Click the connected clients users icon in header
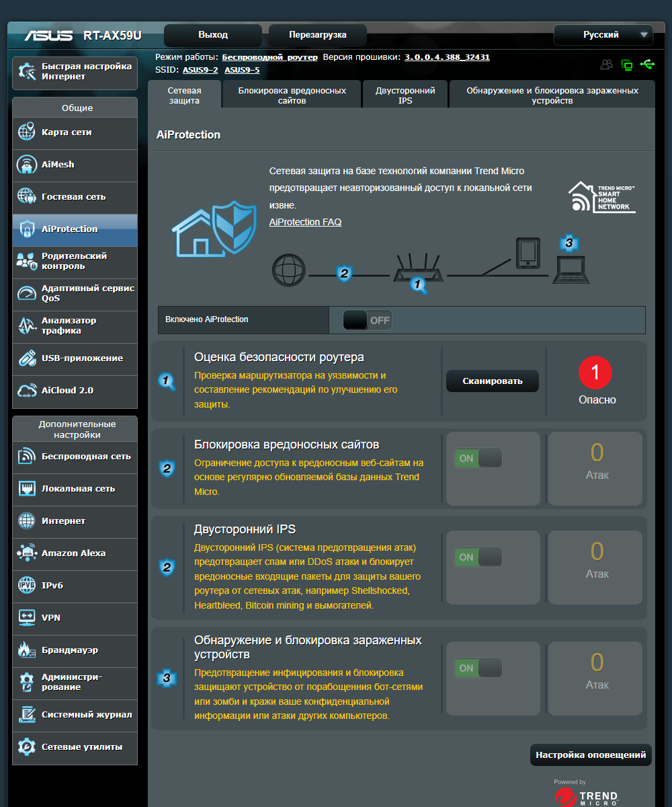This screenshot has width=672, height=807. pos(607,65)
